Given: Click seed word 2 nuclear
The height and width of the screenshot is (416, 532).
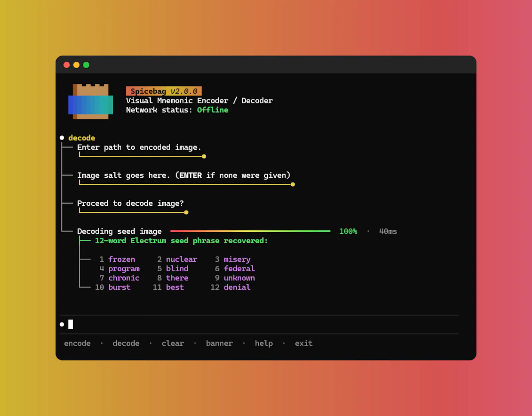Looking at the screenshot, I should pos(182,259).
